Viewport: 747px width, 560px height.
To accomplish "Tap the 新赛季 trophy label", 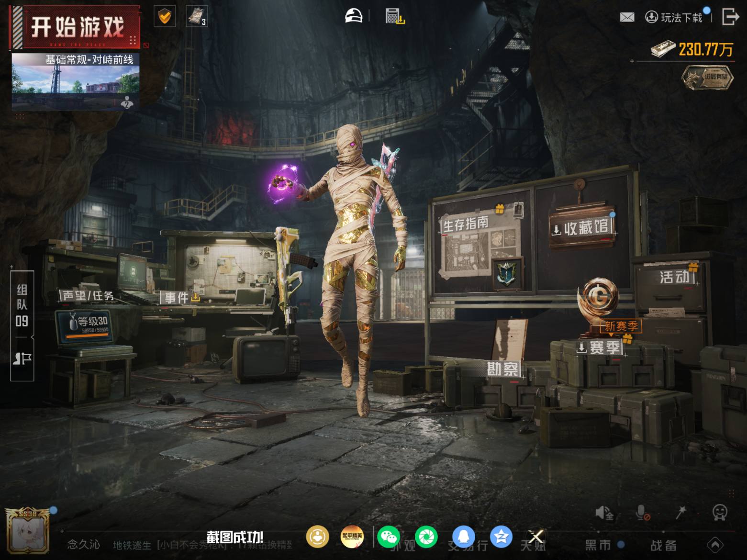I will (x=621, y=326).
